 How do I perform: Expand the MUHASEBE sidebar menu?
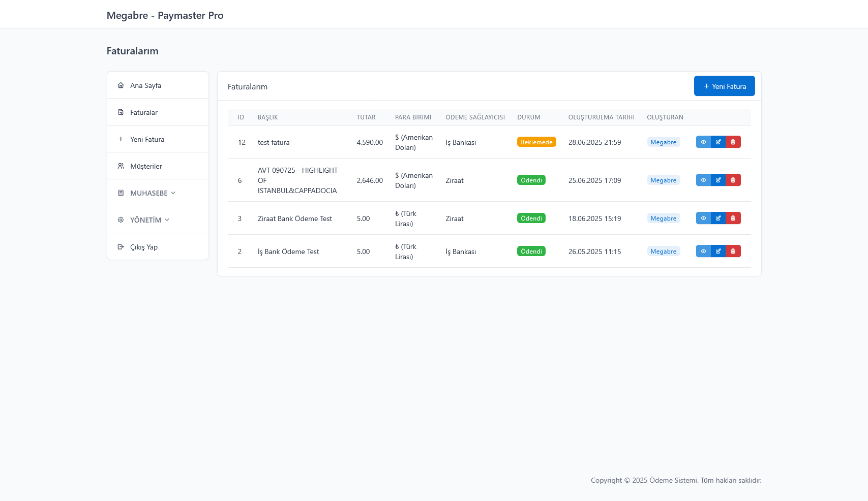(149, 193)
